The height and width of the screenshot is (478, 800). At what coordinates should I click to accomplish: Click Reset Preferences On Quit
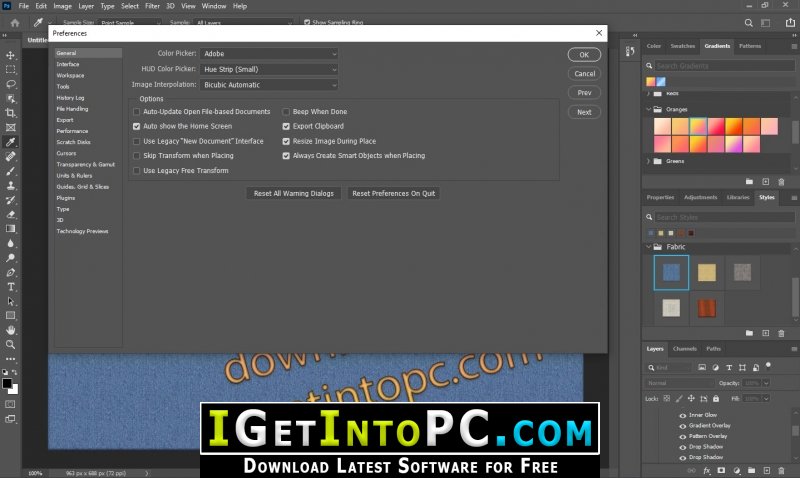pyautogui.click(x=393, y=193)
